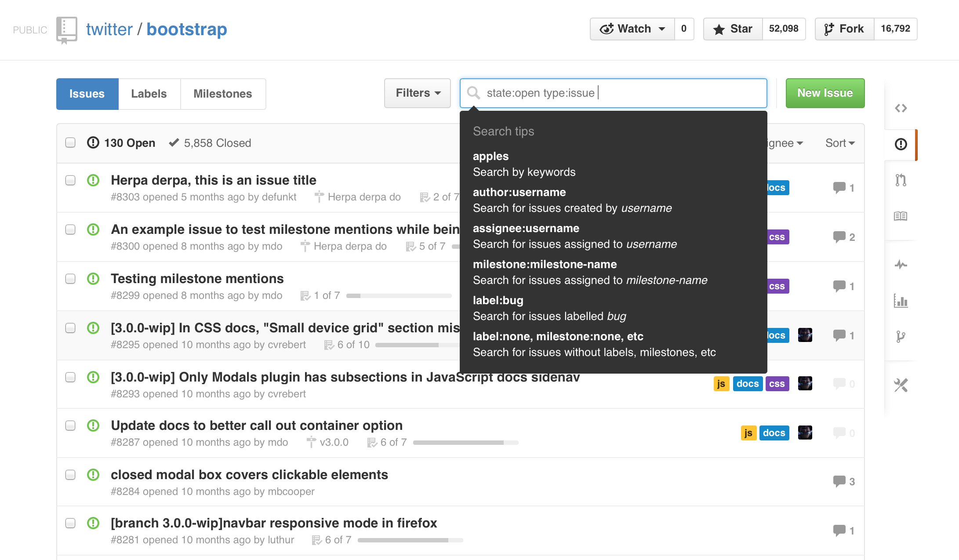Click assignee avatar on issue #8293

click(x=805, y=384)
